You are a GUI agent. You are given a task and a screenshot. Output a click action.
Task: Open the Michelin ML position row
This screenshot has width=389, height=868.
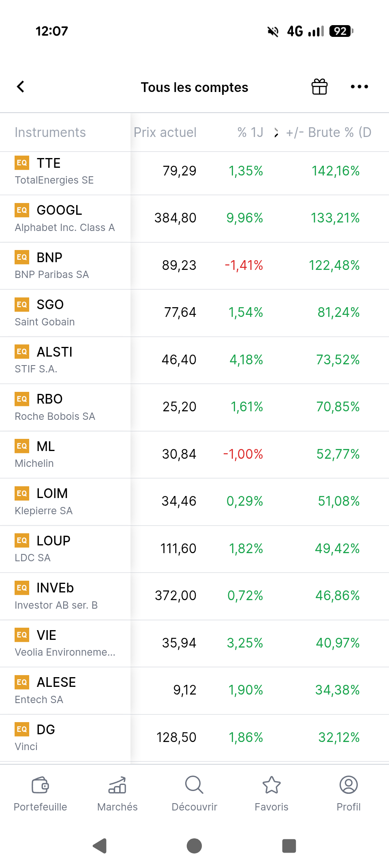tap(194, 455)
